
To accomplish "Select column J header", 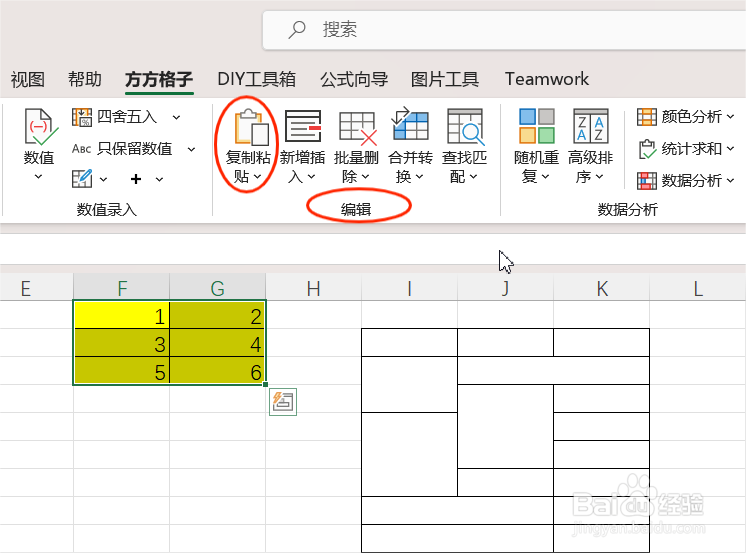I will [505, 288].
